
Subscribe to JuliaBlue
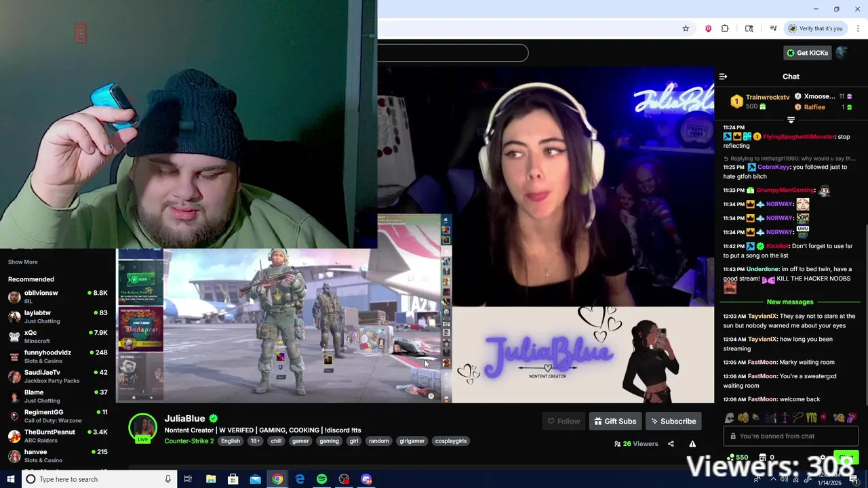coord(673,421)
